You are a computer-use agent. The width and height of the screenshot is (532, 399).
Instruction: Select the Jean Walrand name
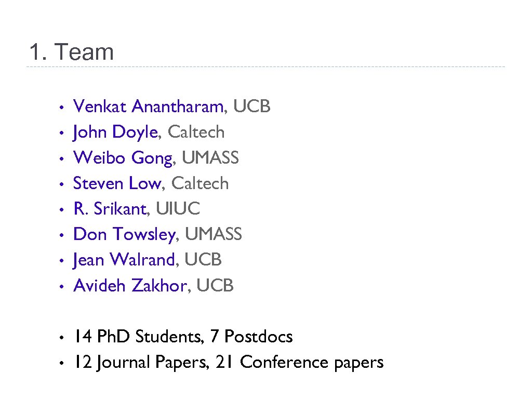click(x=124, y=260)
